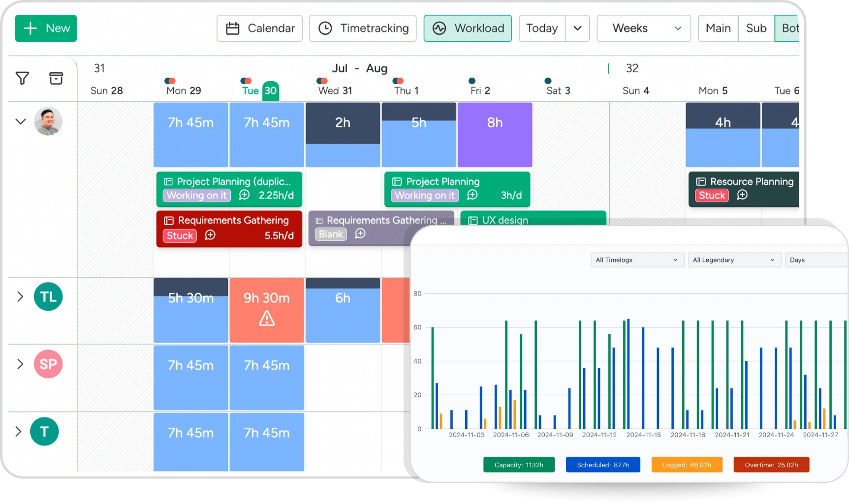Switch to the Calendar view

260,29
